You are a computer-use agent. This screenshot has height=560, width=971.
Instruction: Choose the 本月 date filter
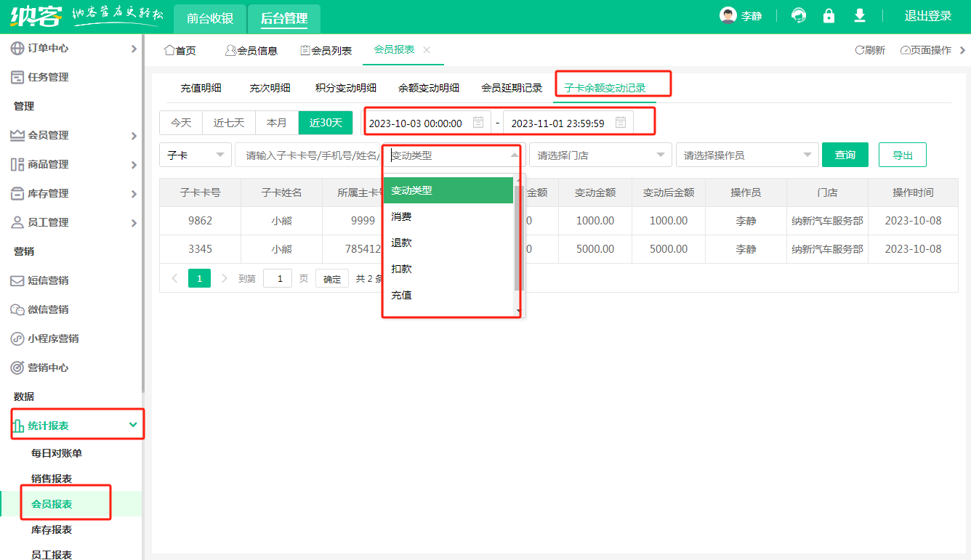pyautogui.click(x=277, y=122)
